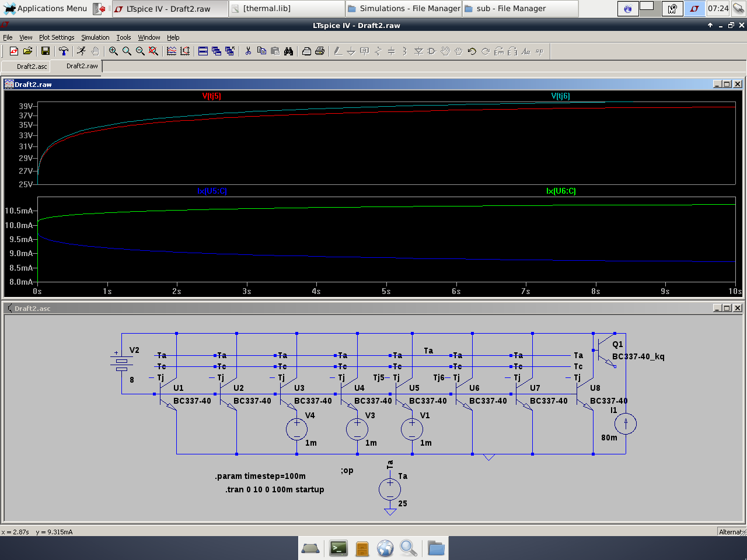Click the V(tj6) trace label
The image size is (747, 560).
[x=561, y=96]
